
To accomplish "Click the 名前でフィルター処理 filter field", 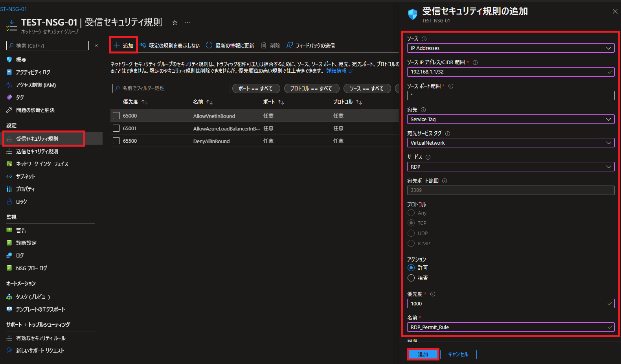I will 171,88.
